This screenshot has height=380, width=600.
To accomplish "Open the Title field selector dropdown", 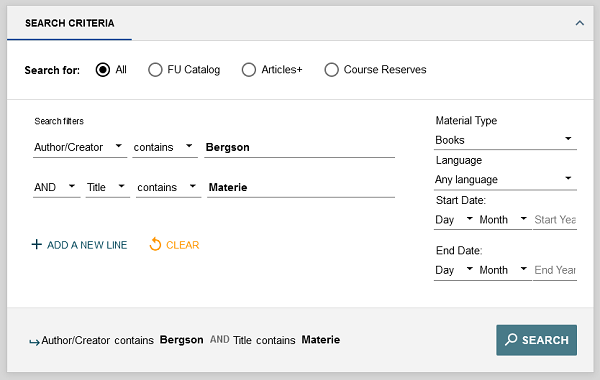I will click(108, 188).
